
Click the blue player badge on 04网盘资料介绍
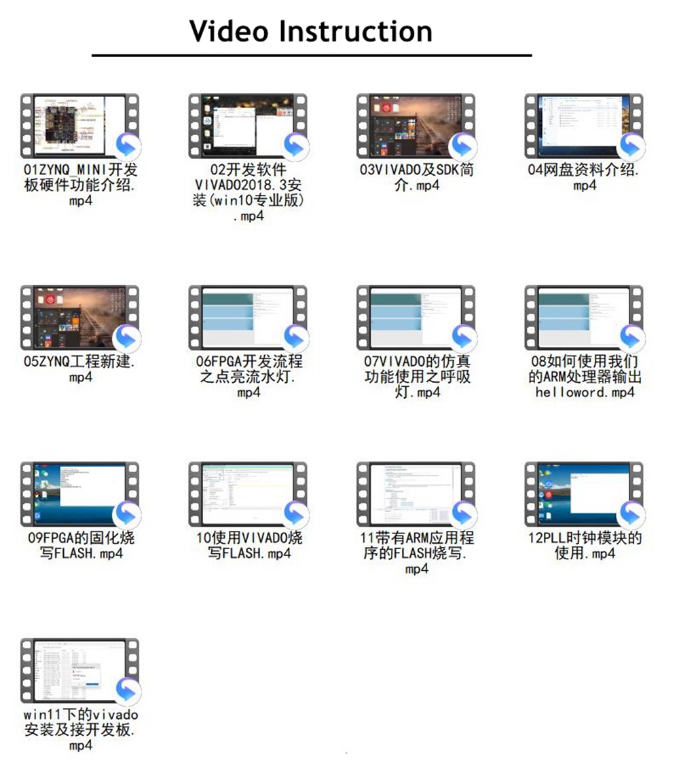tap(631, 147)
